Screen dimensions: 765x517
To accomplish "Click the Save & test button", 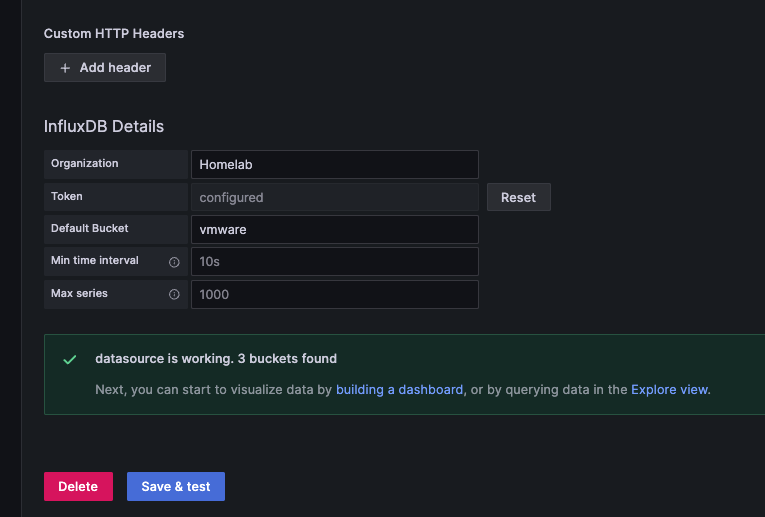I will pyautogui.click(x=176, y=486).
